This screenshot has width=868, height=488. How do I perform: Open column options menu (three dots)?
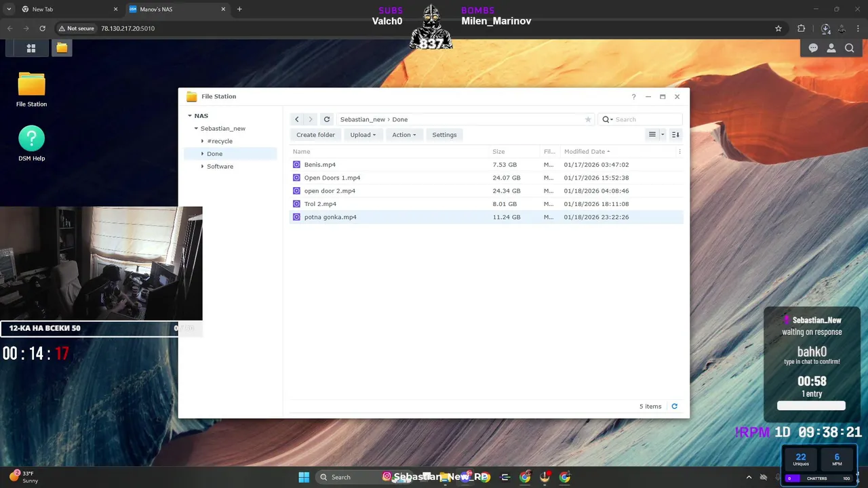point(679,152)
